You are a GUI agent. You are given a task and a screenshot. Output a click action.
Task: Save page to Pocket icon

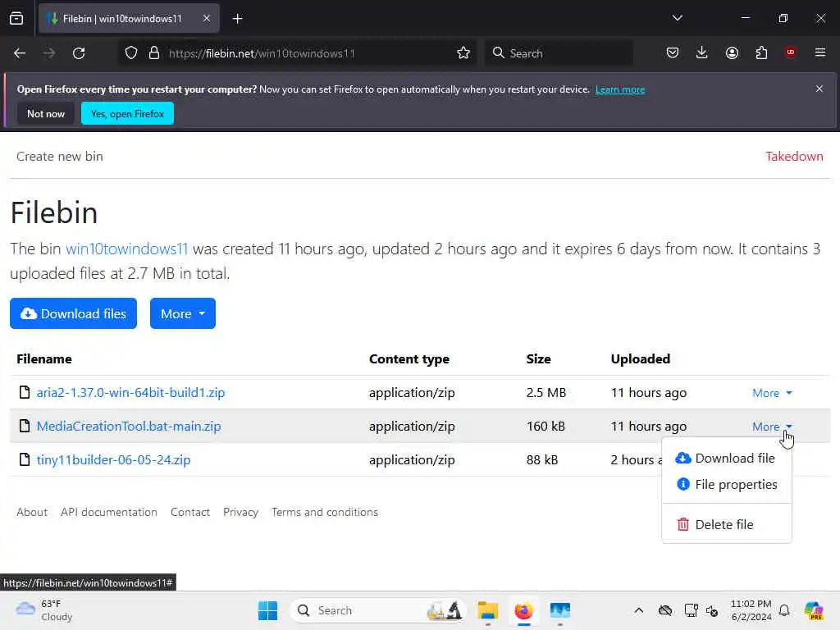[x=673, y=52]
